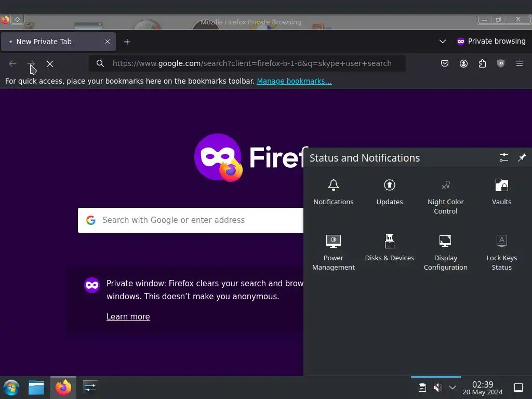This screenshot has height=399, width=532.
Task: Collapse the system tray hidden icons arrow
Action: click(453, 388)
